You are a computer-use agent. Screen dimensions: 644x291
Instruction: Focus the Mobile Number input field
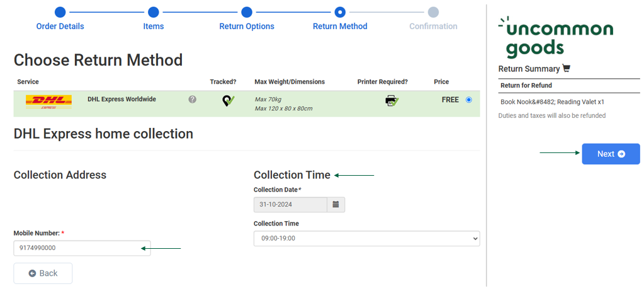click(82, 248)
